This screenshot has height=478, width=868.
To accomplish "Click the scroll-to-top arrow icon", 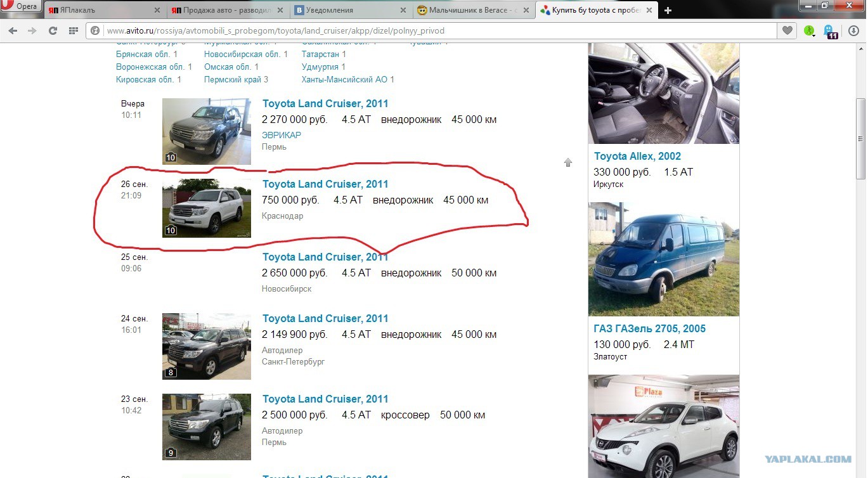I will (x=568, y=162).
